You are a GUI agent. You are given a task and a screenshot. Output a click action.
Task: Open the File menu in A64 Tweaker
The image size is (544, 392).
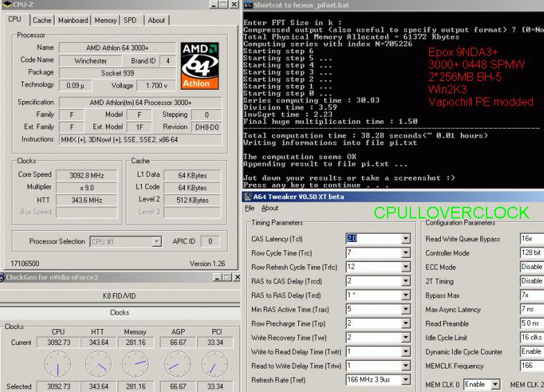pos(249,208)
